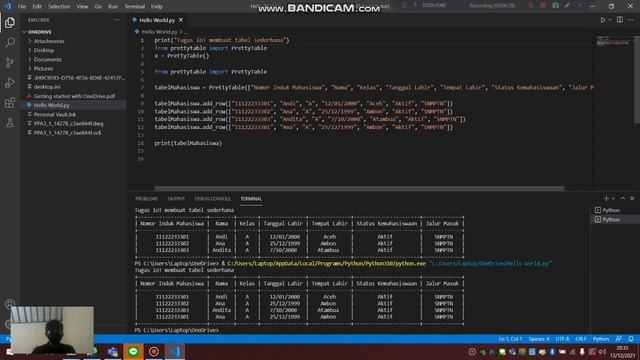Add a new terminal with plus

click(x=606, y=198)
